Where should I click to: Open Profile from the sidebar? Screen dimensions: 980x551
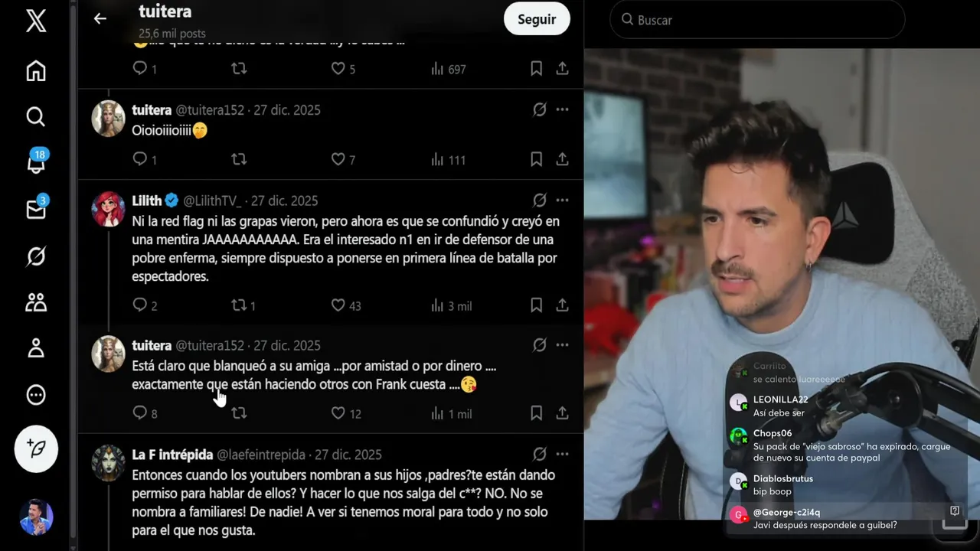36,349
